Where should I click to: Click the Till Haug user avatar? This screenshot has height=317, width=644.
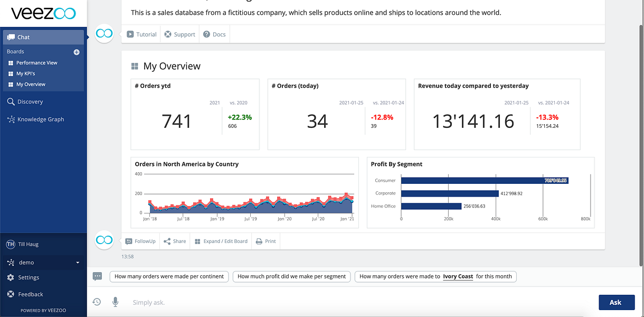point(10,244)
